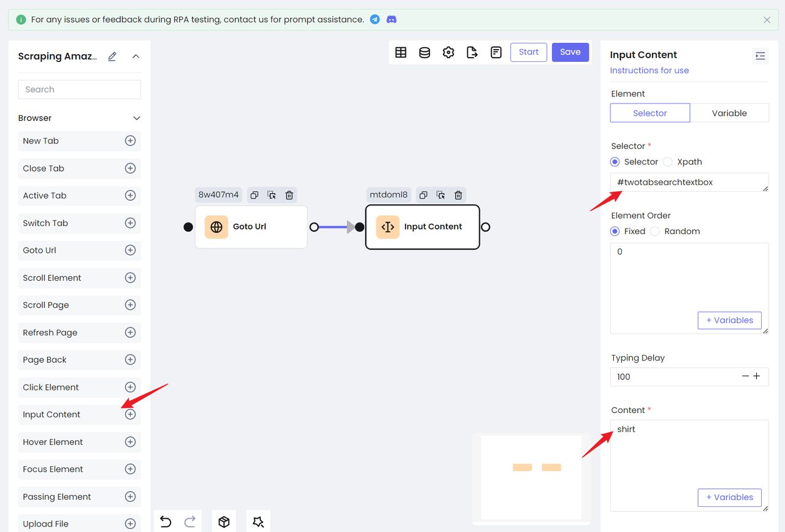The height and width of the screenshot is (532, 785).
Task: Redo the canvas action
Action: (190, 522)
